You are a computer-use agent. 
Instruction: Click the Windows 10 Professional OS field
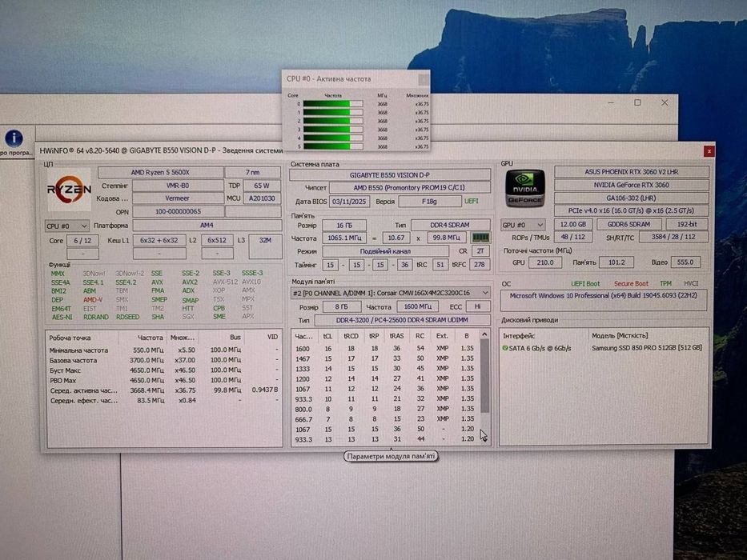(604, 301)
